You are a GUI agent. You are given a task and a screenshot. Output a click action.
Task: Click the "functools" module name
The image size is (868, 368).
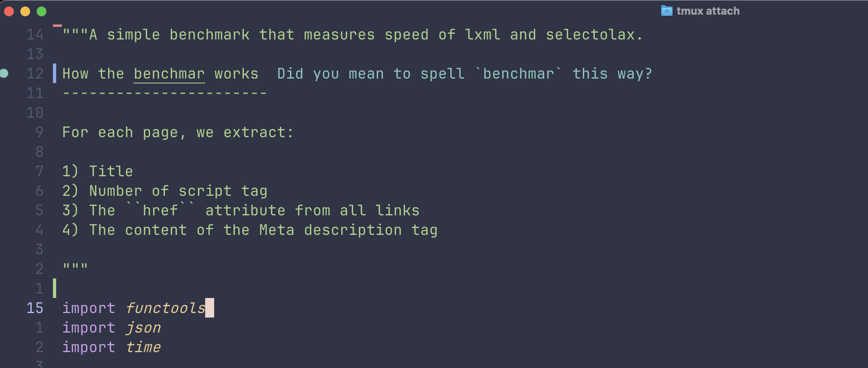click(x=165, y=308)
